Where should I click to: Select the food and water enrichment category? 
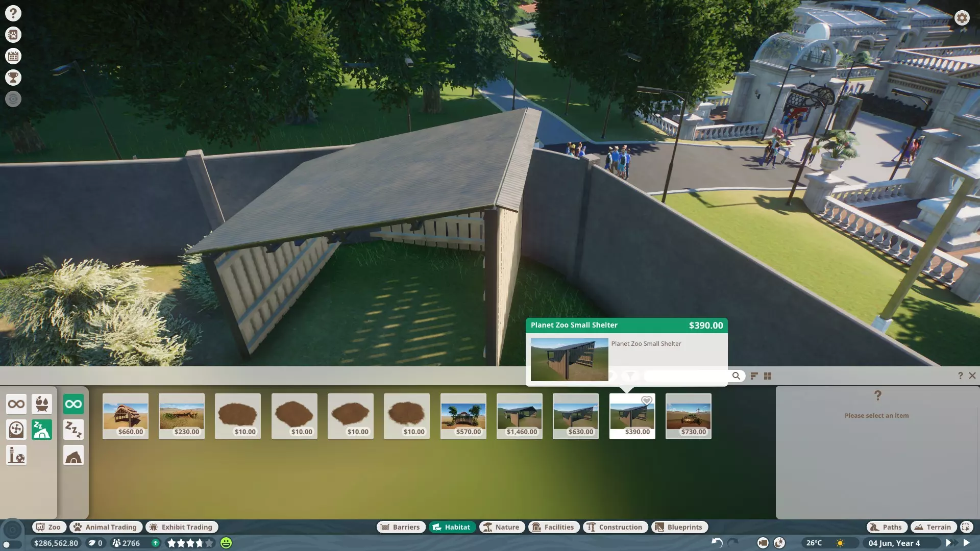pyautogui.click(x=42, y=404)
